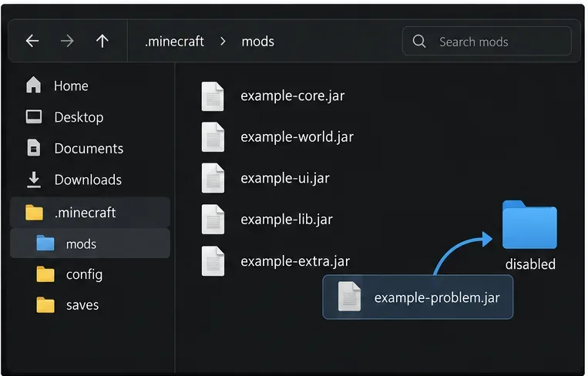Select the file name example-ui.jar
Viewport: 588px width, 376px height.
[285, 179]
